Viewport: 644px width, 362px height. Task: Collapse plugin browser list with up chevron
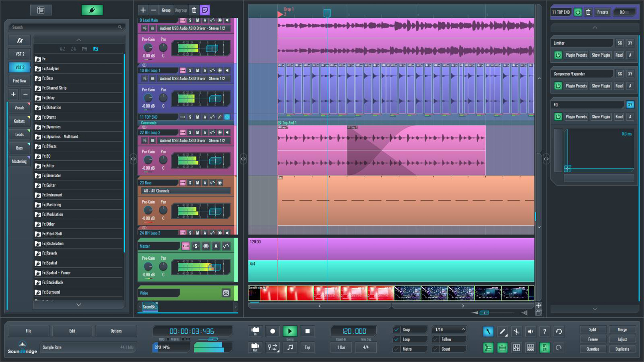79,40
